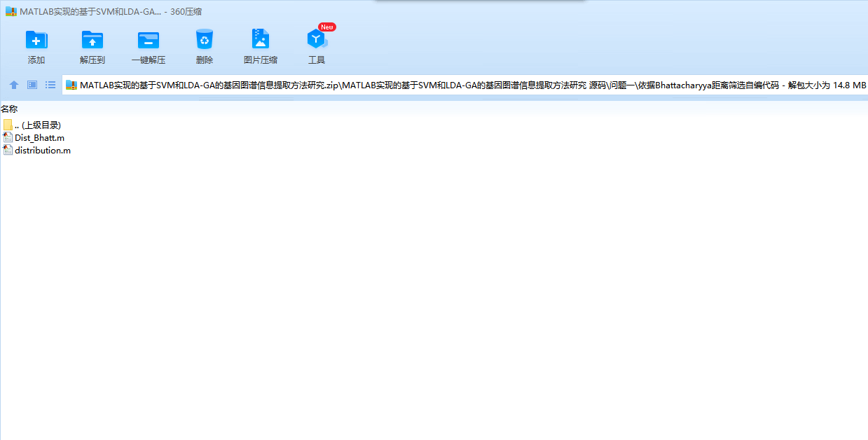
Task: Switch to list view mode icon
Action: (x=50, y=85)
